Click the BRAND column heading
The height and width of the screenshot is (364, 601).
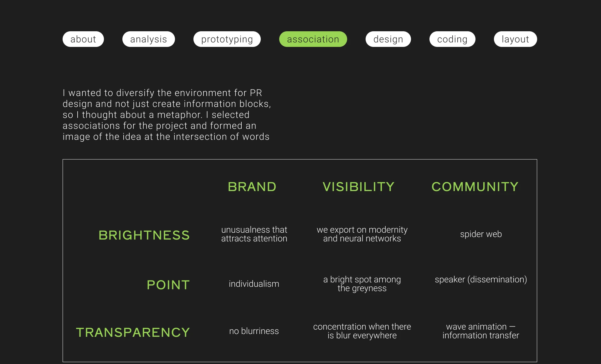(x=252, y=187)
